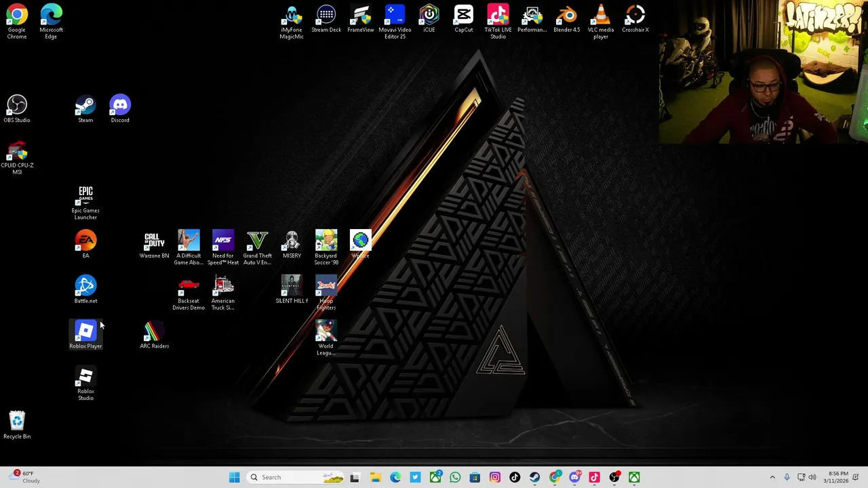Switch to Discord in the taskbar
Screen dimensions: 868x488
pyautogui.click(x=574, y=477)
